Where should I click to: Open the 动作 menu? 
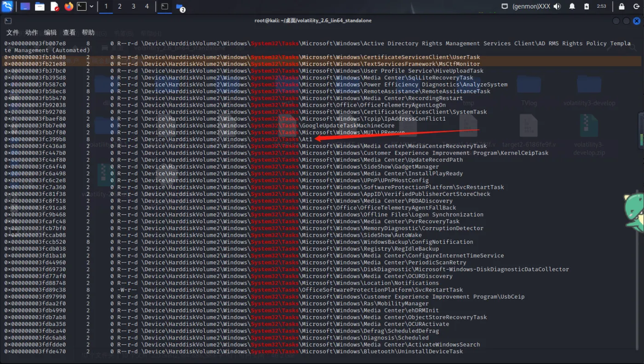click(x=31, y=33)
